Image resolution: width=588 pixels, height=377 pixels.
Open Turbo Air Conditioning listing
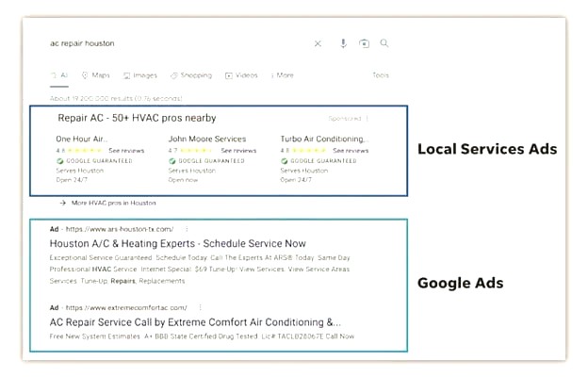coord(324,139)
